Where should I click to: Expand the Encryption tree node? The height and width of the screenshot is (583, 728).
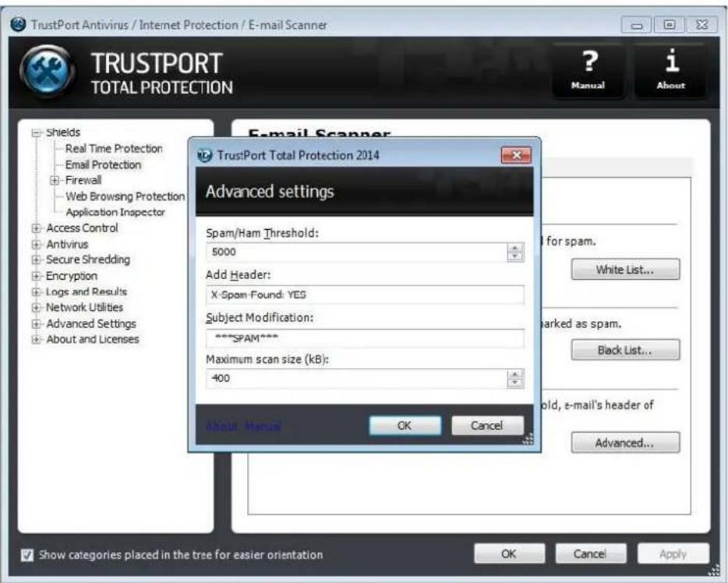pyautogui.click(x=36, y=276)
